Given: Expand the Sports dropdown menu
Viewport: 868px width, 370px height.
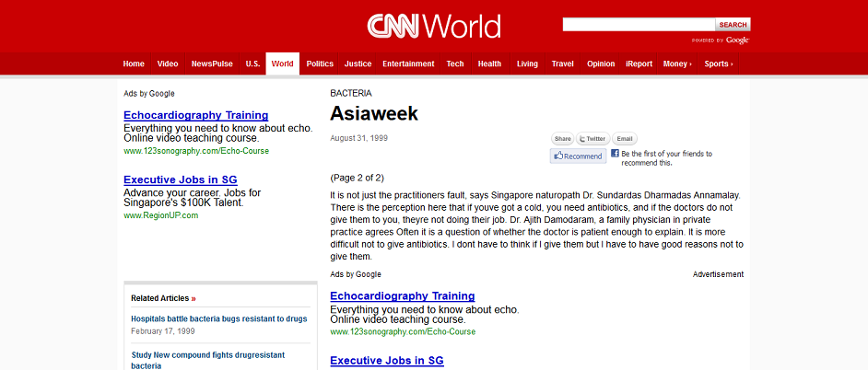Looking at the screenshot, I should [x=719, y=64].
